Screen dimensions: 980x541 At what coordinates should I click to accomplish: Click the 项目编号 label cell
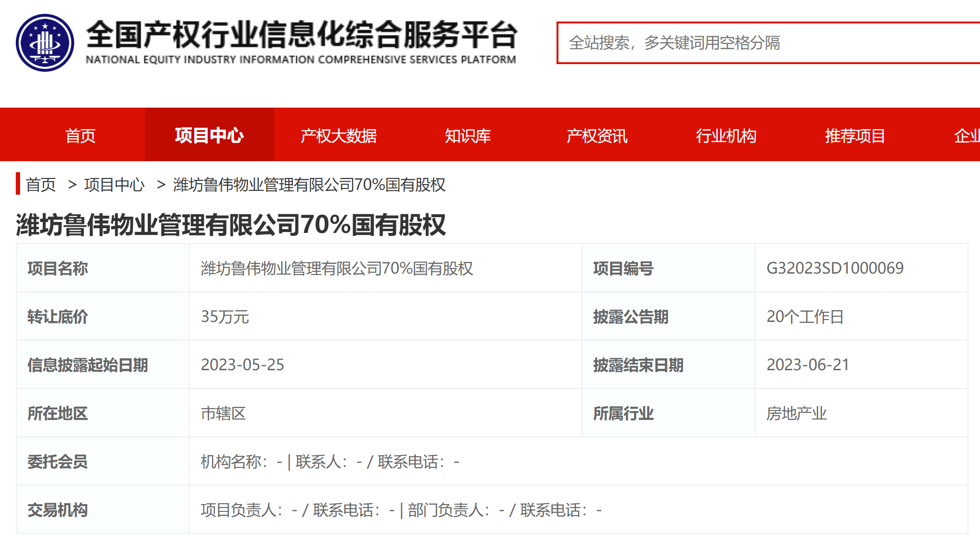[668, 268]
